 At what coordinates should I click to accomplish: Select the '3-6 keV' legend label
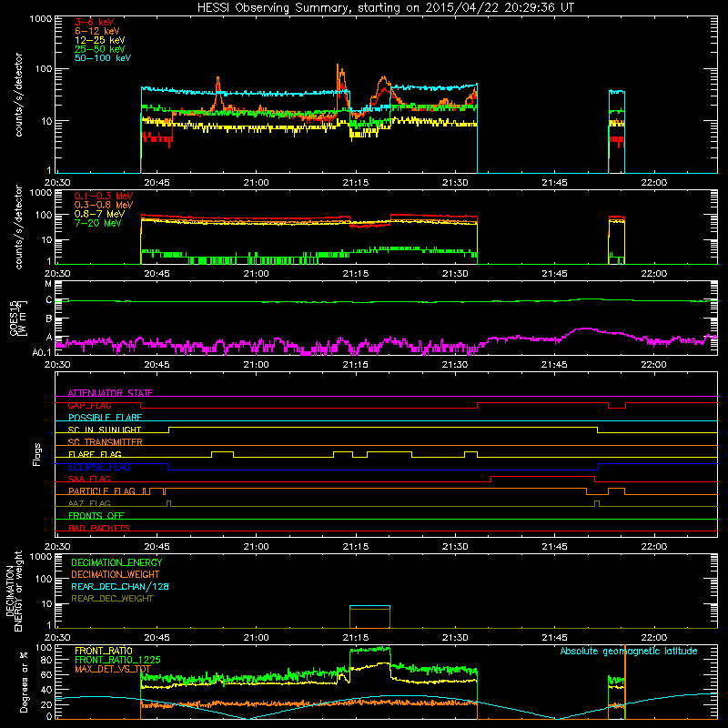pyautogui.click(x=95, y=22)
